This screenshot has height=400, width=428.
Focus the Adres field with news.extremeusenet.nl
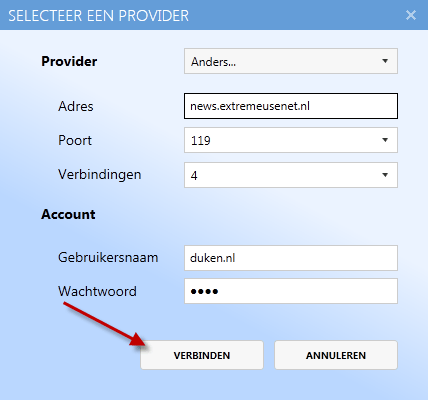(291, 106)
